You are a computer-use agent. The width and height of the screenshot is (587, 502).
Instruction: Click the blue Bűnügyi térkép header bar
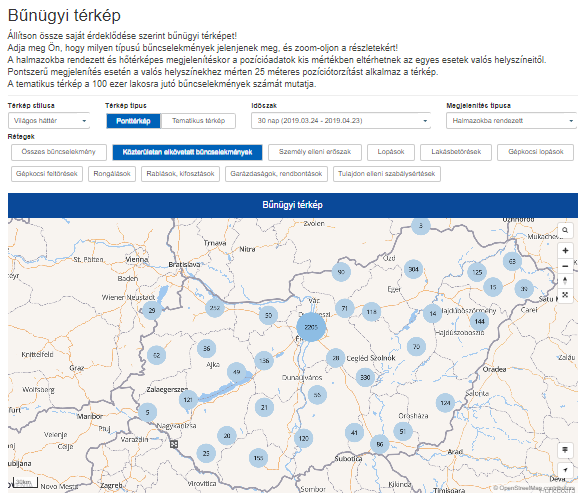[x=293, y=205]
